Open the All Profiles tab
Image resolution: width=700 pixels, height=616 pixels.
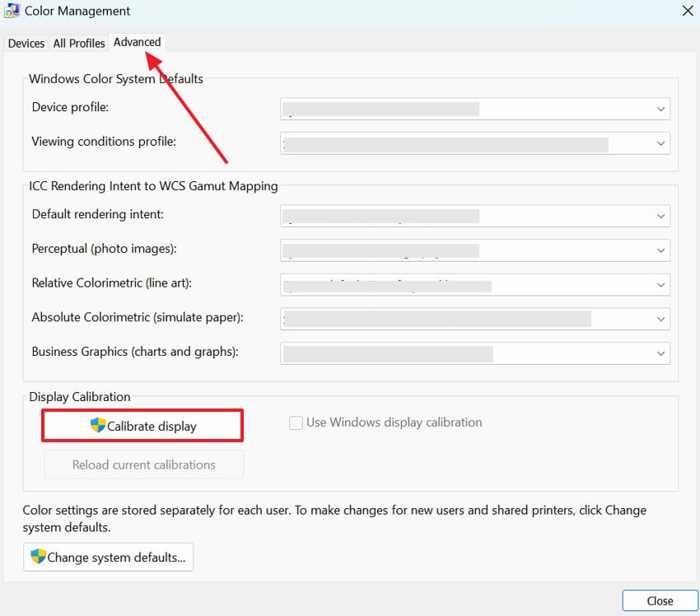coord(79,44)
